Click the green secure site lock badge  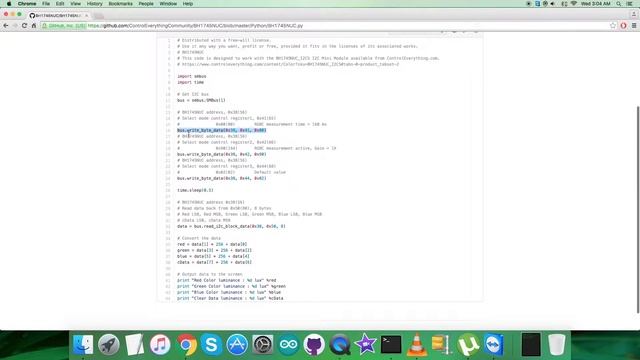[x=64, y=25]
